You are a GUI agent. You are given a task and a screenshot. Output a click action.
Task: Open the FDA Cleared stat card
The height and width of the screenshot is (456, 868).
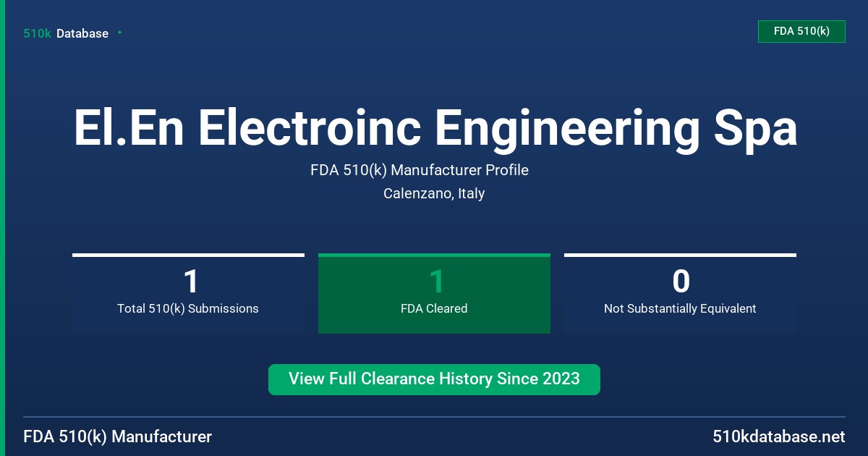click(x=434, y=294)
